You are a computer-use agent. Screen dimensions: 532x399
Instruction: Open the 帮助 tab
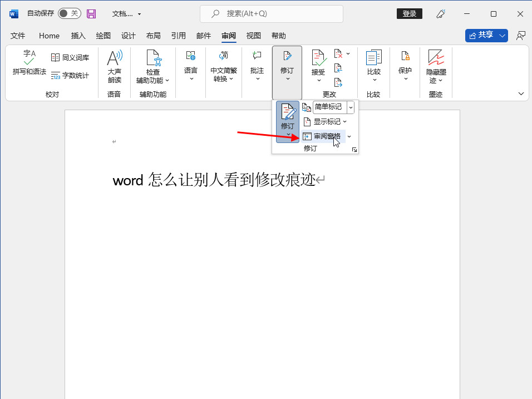click(279, 36)
